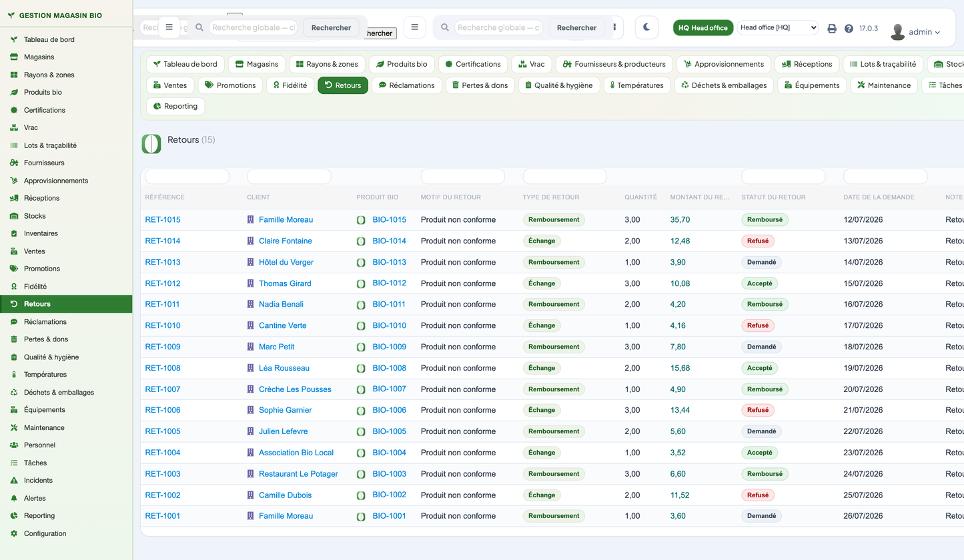Open Vrac in the left sidebar
This screenshot has width=964, height=560.
tap(66, 127)
